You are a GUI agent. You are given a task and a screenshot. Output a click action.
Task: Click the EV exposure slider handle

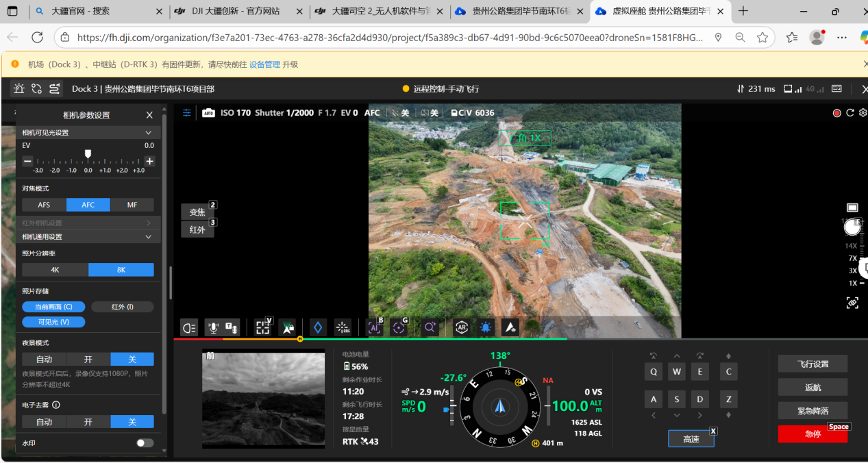point(88,154)
